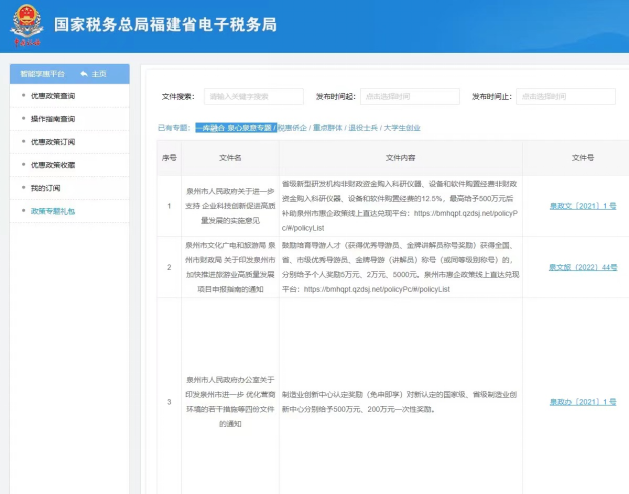Open document link 泉政办〔2021〕1号
The image size is (629, 494).
click(x=583, y=402)
